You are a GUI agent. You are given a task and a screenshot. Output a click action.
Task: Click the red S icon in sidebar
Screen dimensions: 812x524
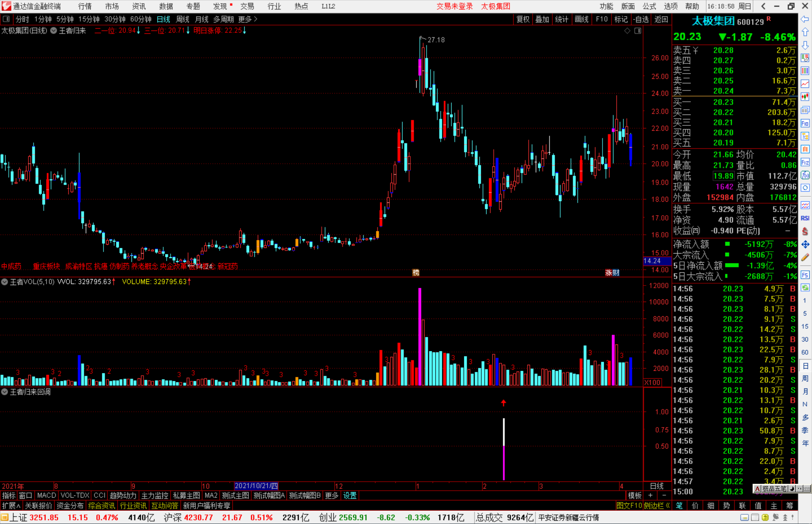tap(805, 231)
